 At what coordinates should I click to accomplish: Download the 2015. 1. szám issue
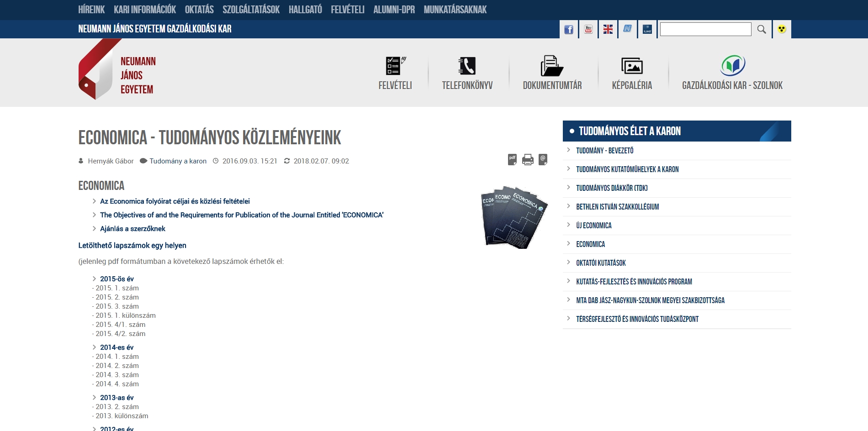click(x=117, y=288)
